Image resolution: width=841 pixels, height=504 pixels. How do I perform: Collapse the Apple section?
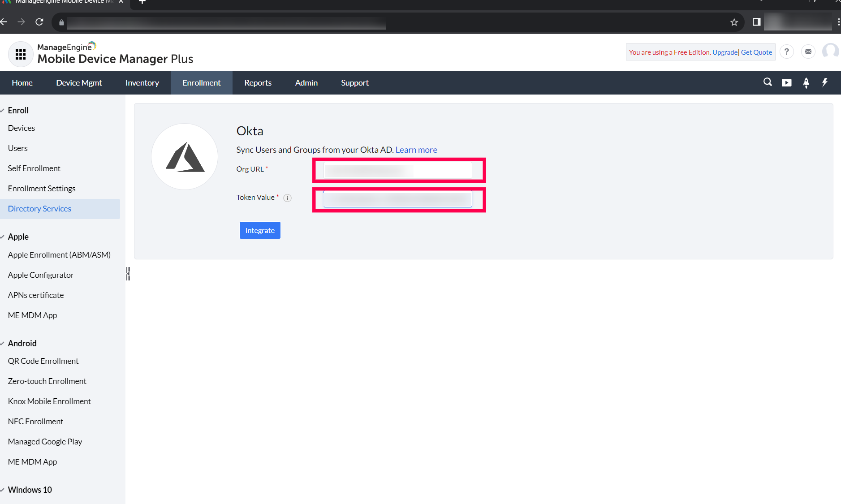point(3,237)
